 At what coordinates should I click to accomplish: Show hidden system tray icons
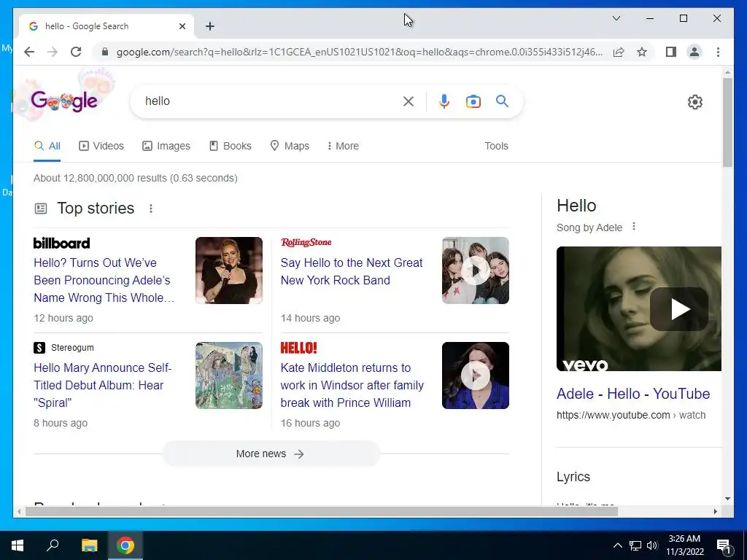[x=617, y=545]
